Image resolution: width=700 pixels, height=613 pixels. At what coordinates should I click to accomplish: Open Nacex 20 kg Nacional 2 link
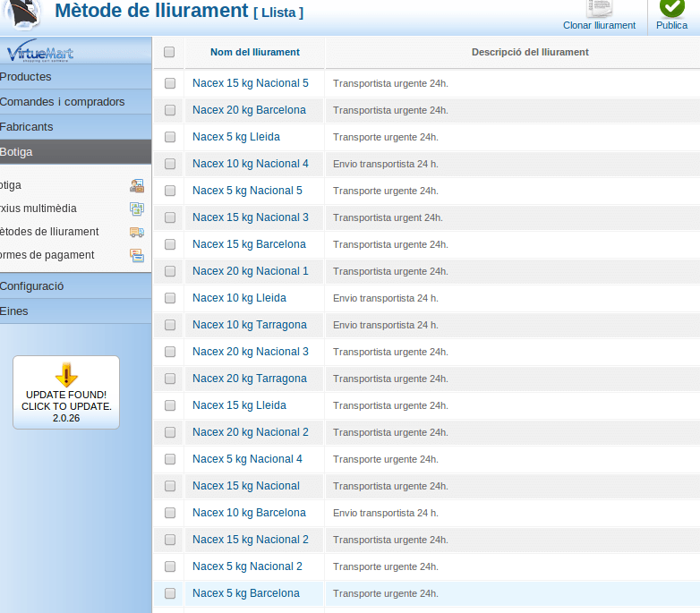(x=251, y=432)
